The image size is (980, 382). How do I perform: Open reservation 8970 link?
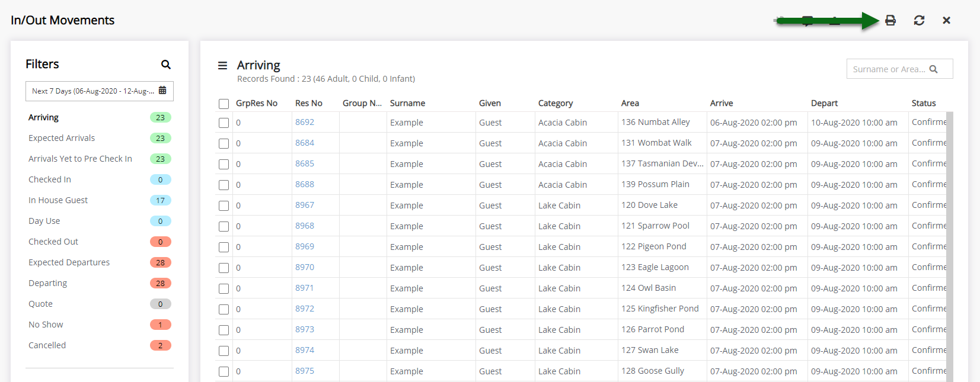pos(305,267)
